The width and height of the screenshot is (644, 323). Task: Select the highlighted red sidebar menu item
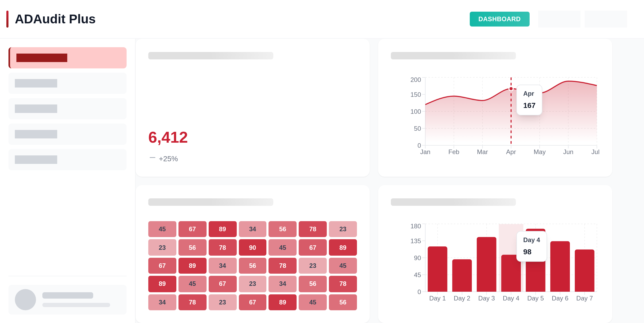68,58
